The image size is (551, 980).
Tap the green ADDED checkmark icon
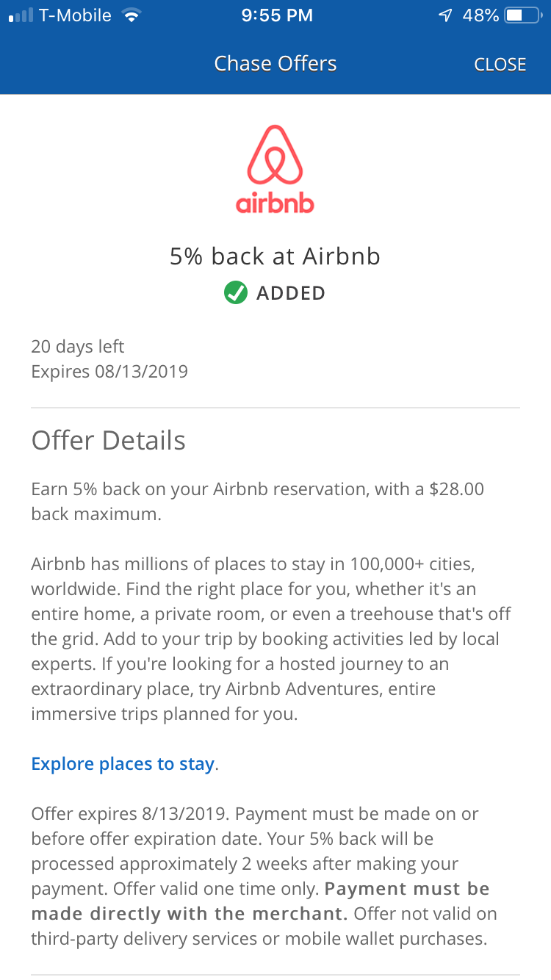(x=236, y=292)
